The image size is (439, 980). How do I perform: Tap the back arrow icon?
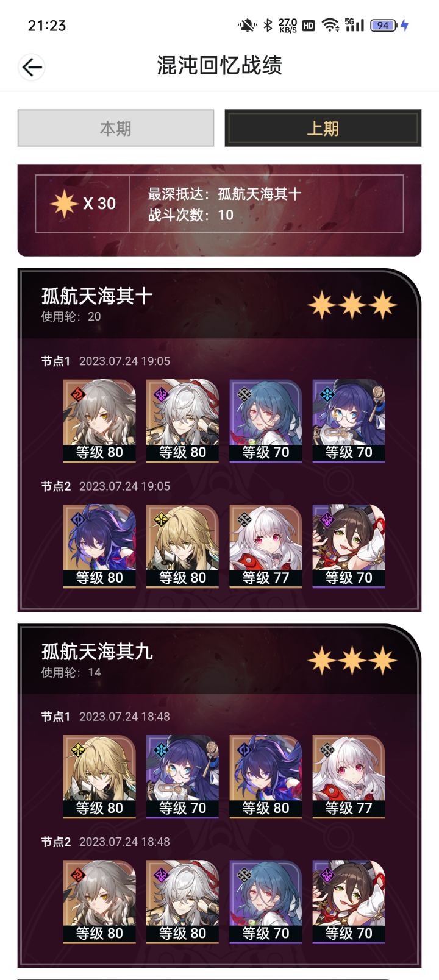click(x=32, y=66)
